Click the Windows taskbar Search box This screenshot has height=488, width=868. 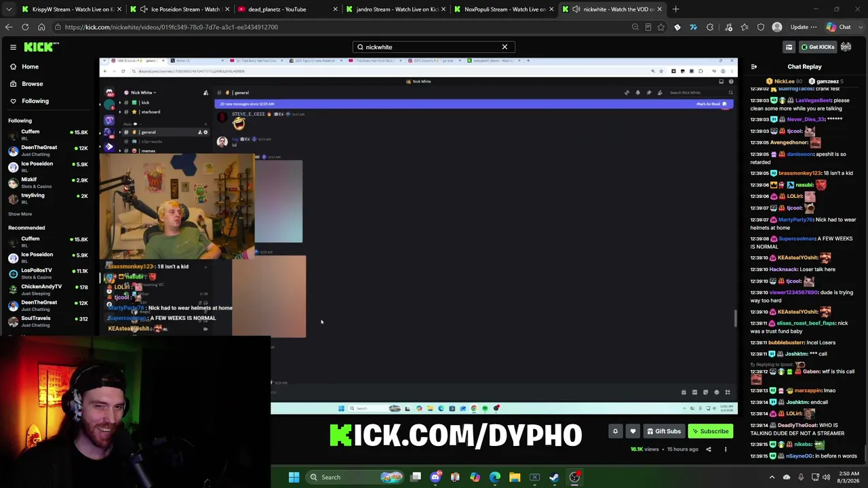pos(353,477)
